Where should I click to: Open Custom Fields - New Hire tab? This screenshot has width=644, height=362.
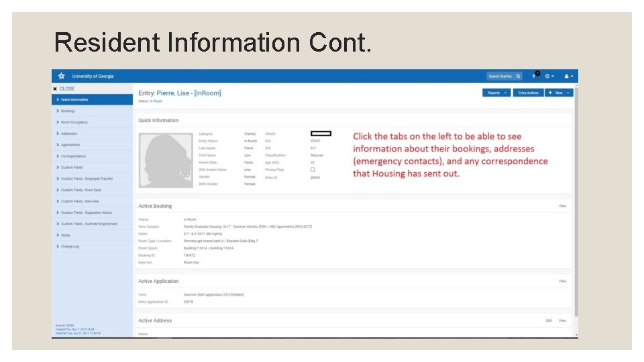tap(92, 201)
